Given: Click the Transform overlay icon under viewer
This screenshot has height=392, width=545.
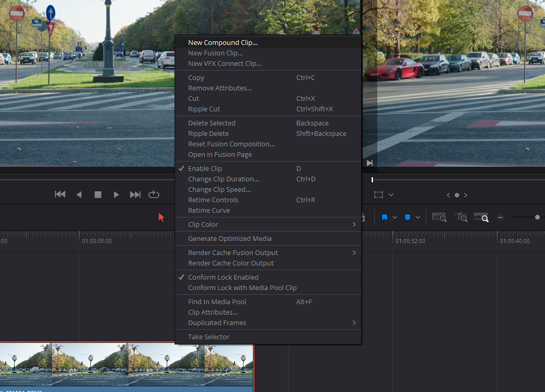Looking at the screenshot, I should [378, 195].
